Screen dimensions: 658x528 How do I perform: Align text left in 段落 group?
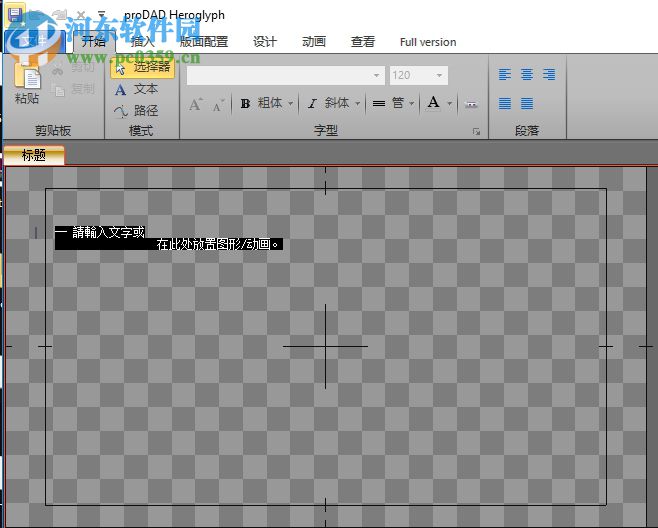click(x=505, y=75)
